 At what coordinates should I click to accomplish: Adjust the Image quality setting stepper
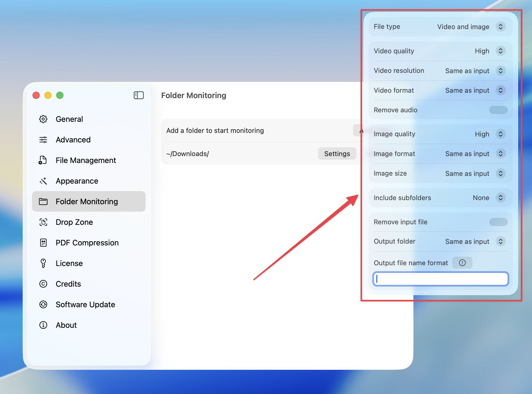tap(500, 134)
